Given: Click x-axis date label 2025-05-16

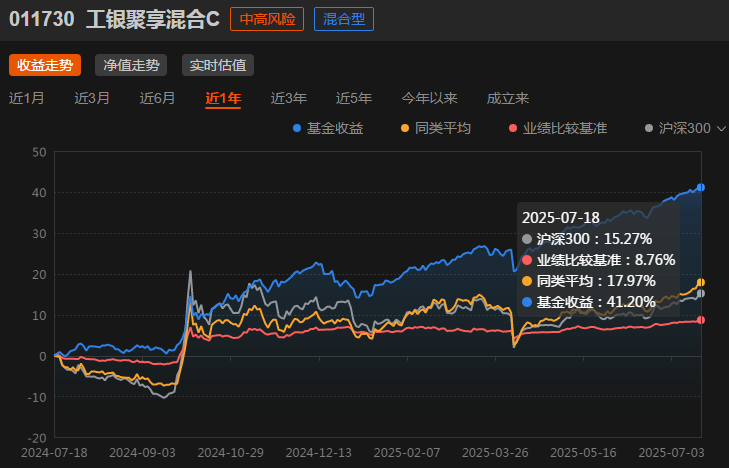Looking at the screenshot, I should pos(583,452).
